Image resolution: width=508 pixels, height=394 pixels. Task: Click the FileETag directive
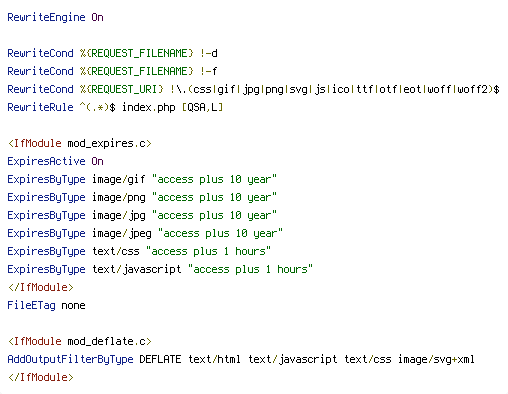coord(31,305)
